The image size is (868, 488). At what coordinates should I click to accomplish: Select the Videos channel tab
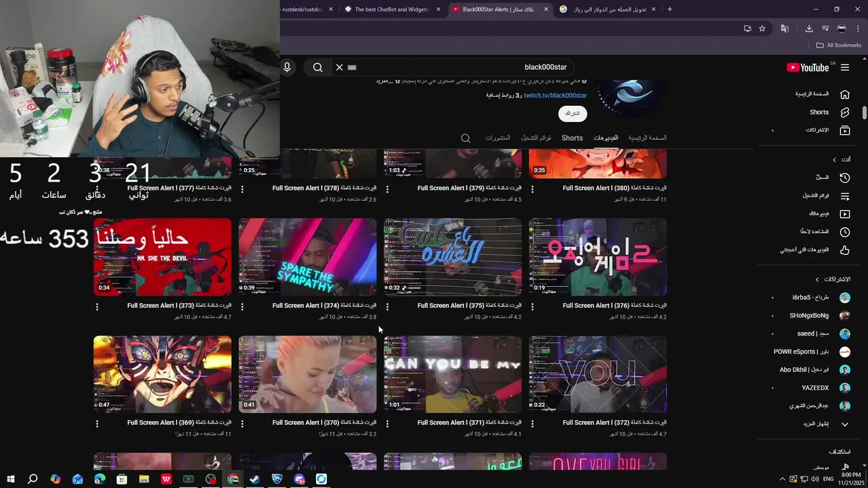tap(606, 138)
